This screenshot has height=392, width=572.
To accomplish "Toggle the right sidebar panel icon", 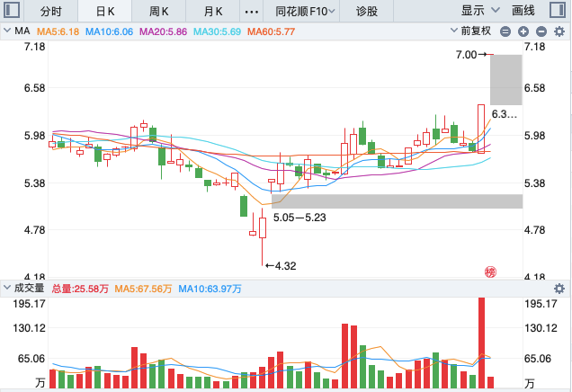I will (558, 10).
